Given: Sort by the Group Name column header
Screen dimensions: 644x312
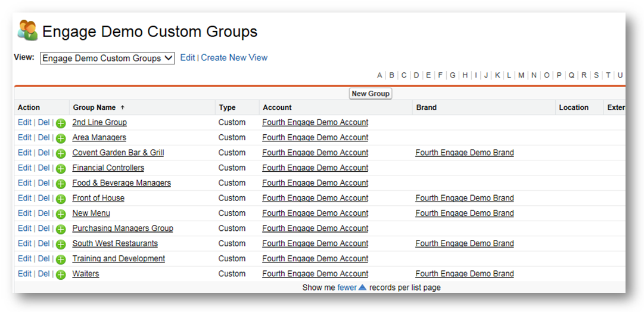Looking at the screenshot, I should (94, 108).
